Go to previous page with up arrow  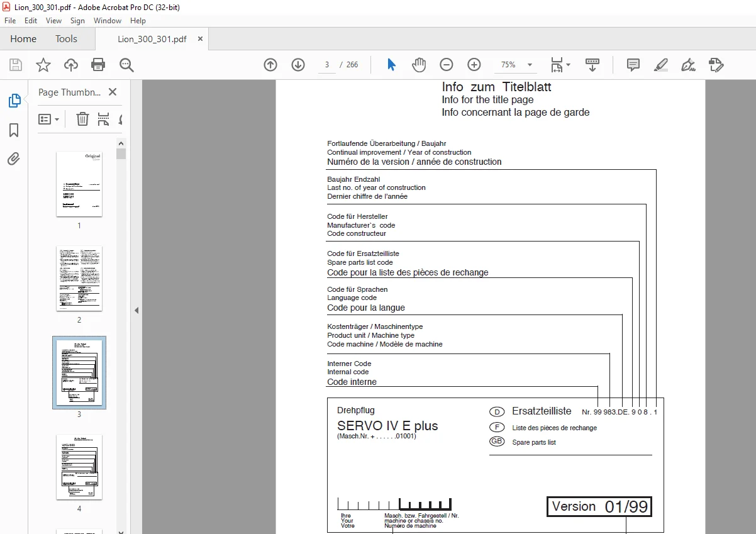point(270,65)
